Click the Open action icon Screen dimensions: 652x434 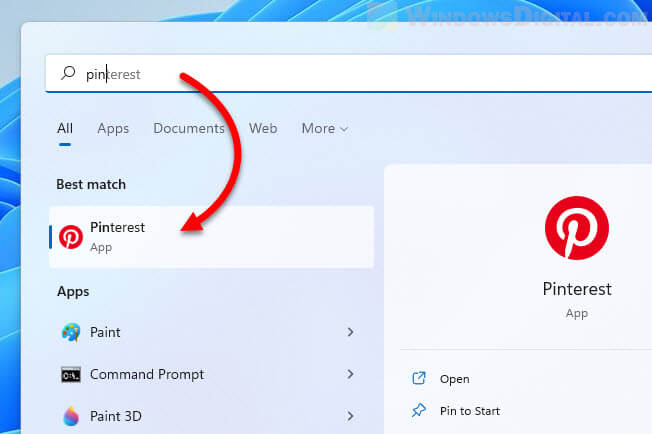click(419, 378)
